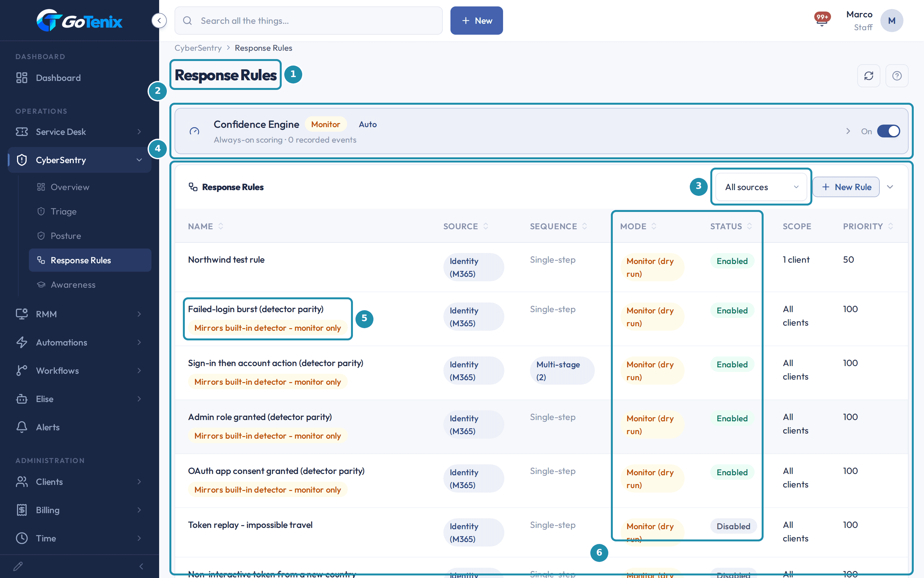Viewport: 924px width, 578px height.
Task: Open the All sources dropdown
Action: (761, 187)
